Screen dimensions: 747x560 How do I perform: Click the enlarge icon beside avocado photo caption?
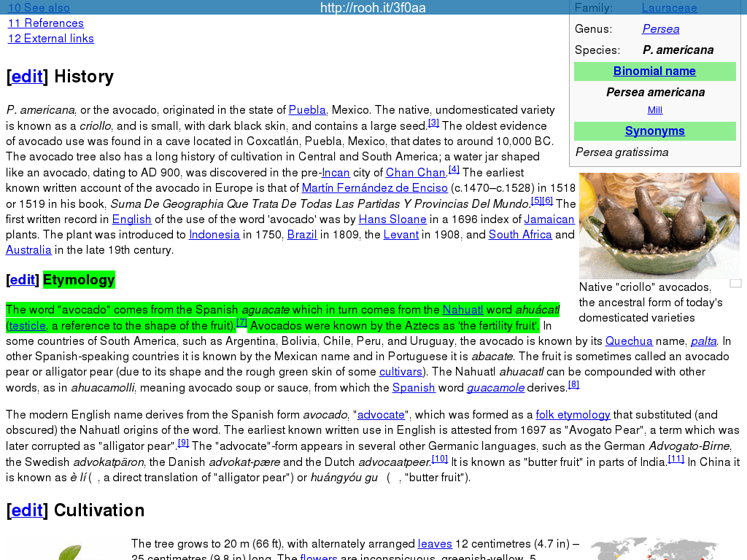[x=735, y=283]
